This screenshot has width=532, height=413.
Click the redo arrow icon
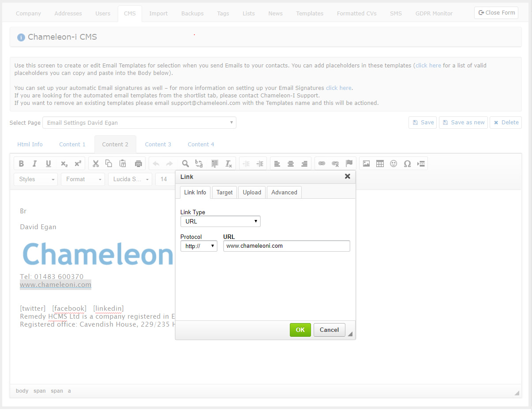tap(169, 164)
